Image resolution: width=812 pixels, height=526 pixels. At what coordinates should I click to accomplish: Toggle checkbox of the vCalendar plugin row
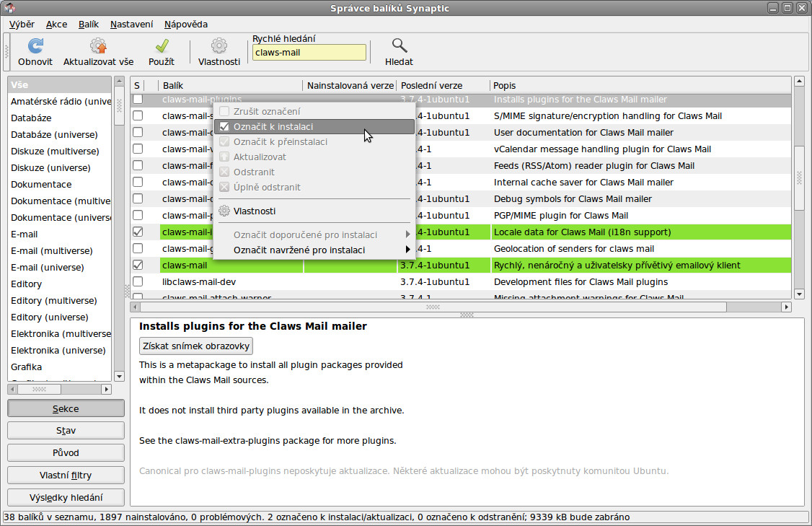tap(138, 149)
